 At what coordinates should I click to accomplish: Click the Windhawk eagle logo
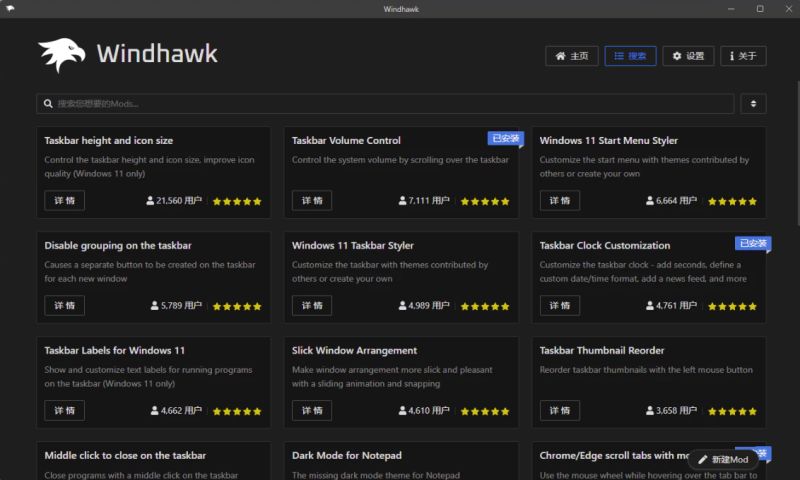pyautogui.click(x=62, y=55)
